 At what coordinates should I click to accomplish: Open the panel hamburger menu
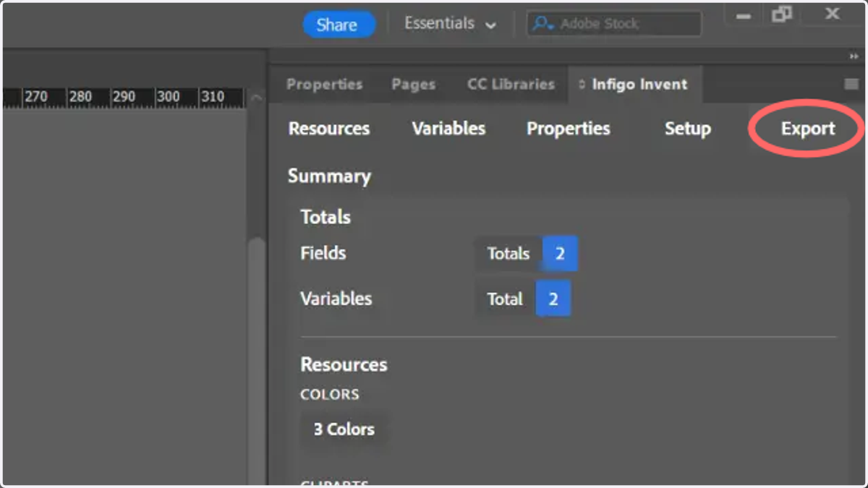pyautogui.click(x=851, y=85)
